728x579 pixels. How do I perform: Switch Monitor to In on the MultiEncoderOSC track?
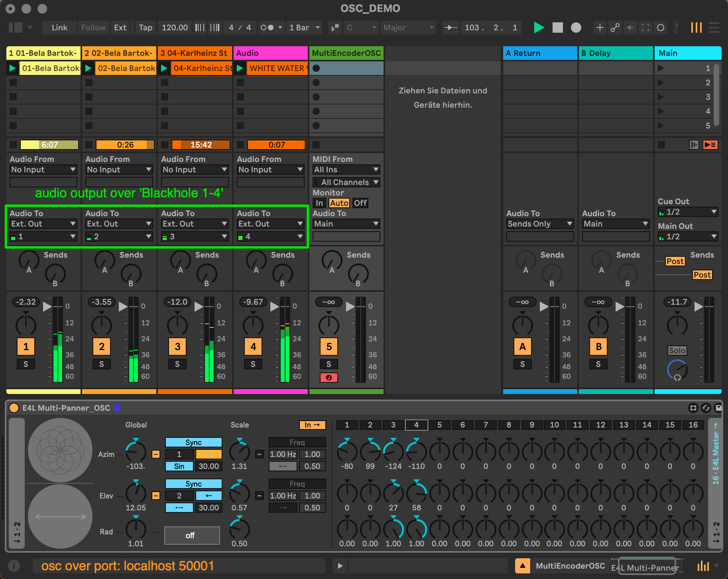(x=319, y=203)
